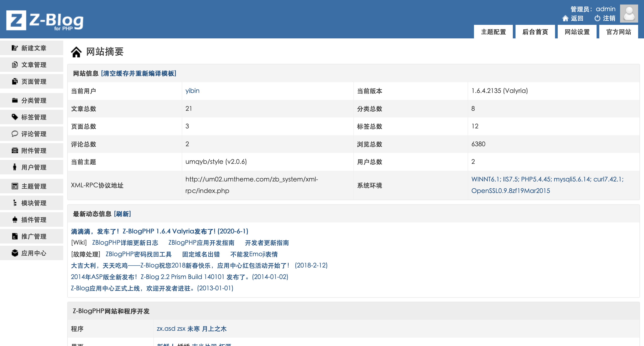644x346 pixels.
Task: Click the 文章总数 value 21
Action: click(x=189, y=108)
